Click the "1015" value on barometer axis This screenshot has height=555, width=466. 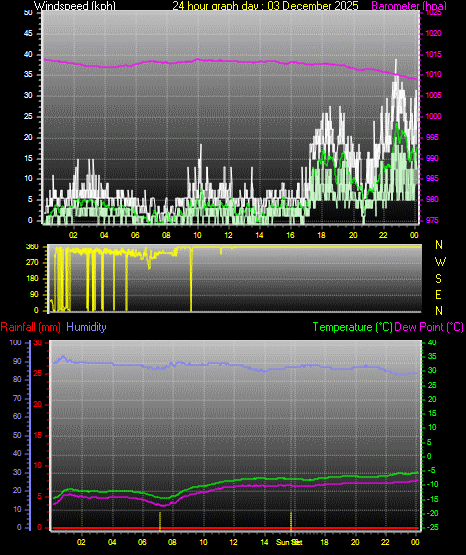(433, 55)
